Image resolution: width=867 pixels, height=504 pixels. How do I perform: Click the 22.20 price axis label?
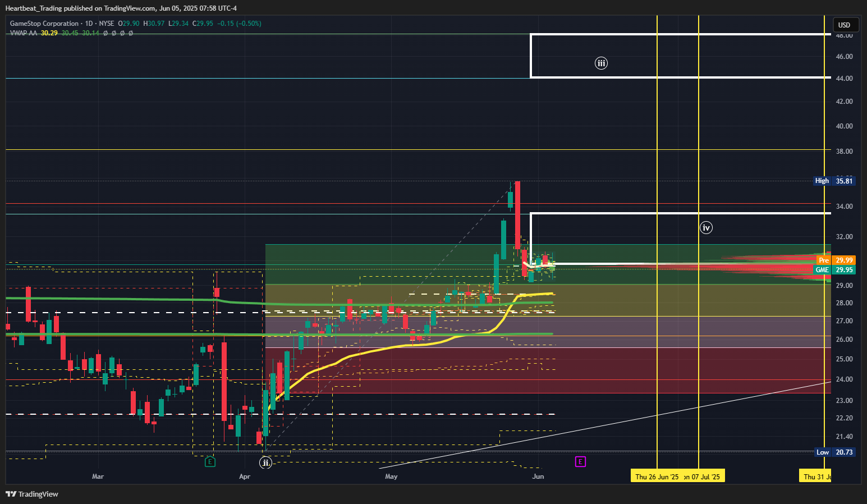click(844, 418)
